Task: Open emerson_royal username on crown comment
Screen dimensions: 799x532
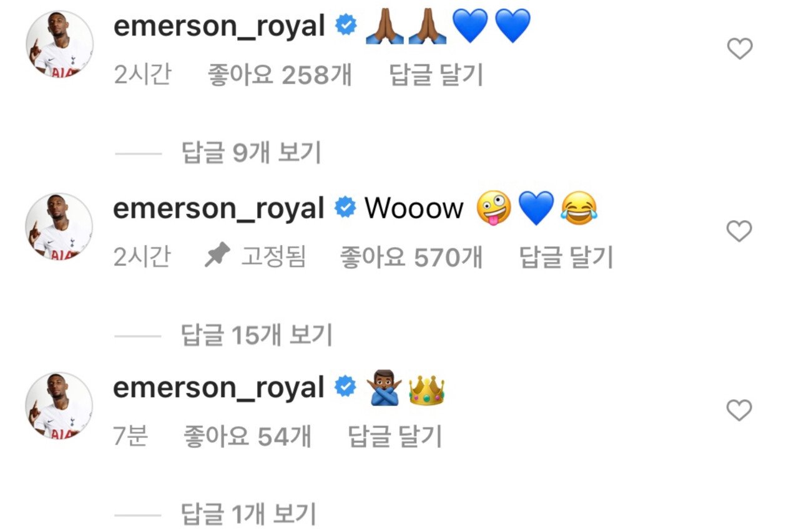Action: 218,388
